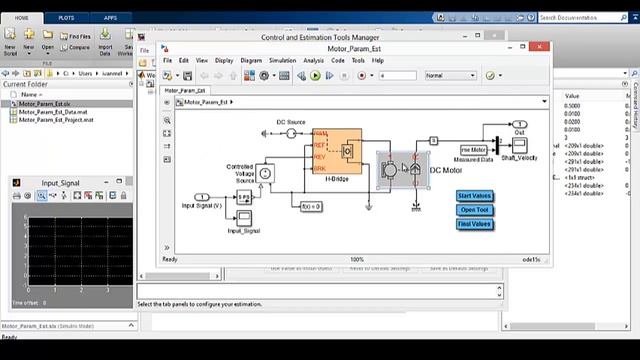
Task: Open the Tools menu in Simulink
Action: pos(358,60)
